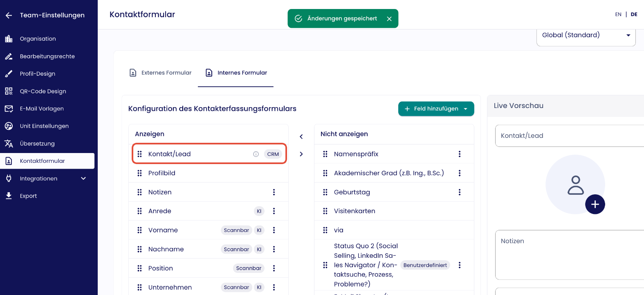The height and width of the screenshot is (295, 644).
Task: Grab the drag handle of Profilbild
Action: click(139, 173)
